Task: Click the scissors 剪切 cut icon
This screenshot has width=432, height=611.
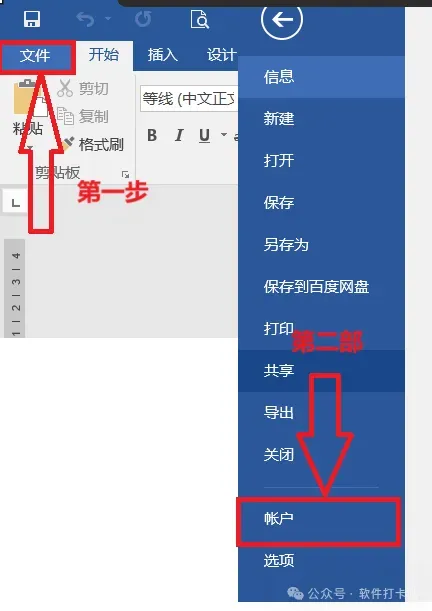Action: (x=65, y=88)
